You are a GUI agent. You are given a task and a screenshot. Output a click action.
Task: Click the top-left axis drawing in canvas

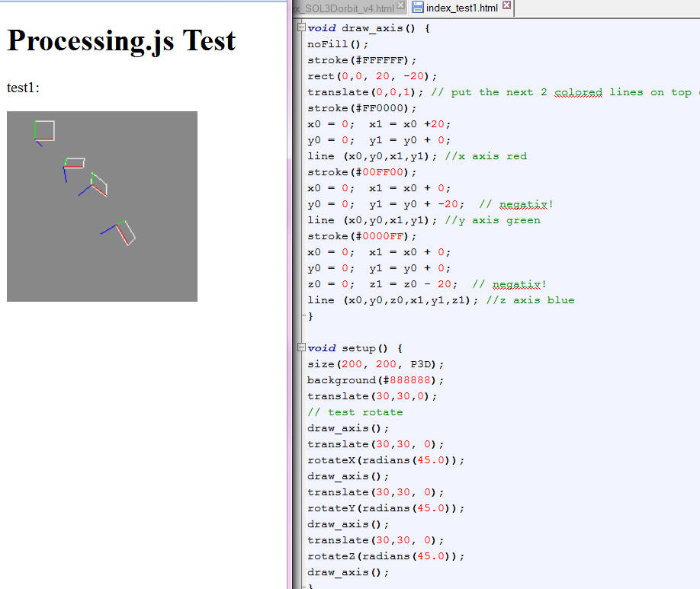(x=44, y=131)
